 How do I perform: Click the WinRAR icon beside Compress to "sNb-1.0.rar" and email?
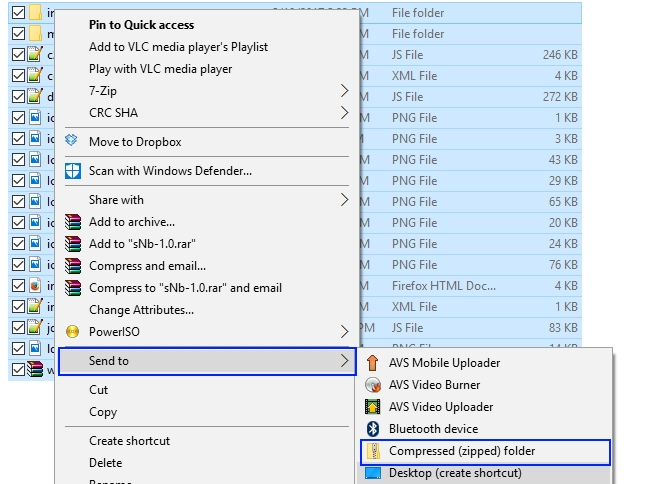coord(73,288)
